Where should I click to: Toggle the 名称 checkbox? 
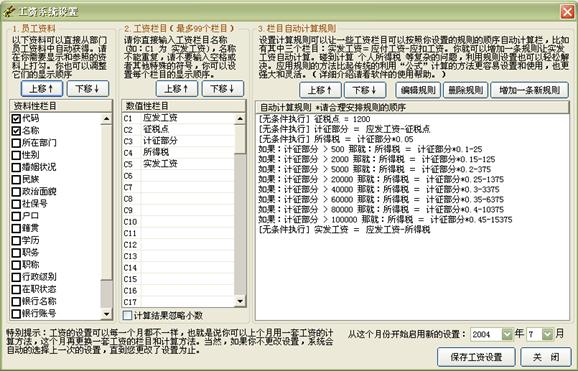click(x=16, y=131)
